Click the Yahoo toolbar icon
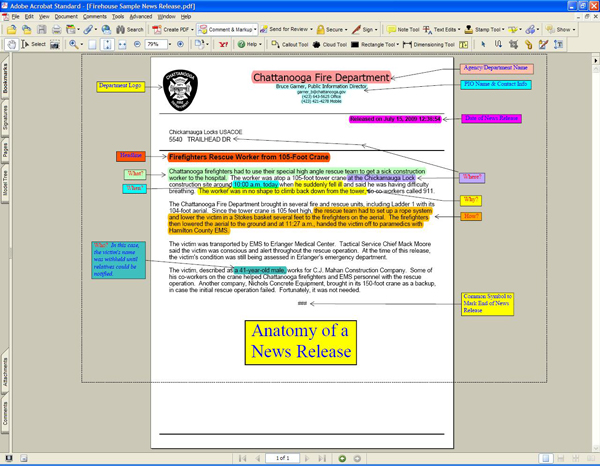This screenshot has width=600, height=466. (x=223, y=44)
